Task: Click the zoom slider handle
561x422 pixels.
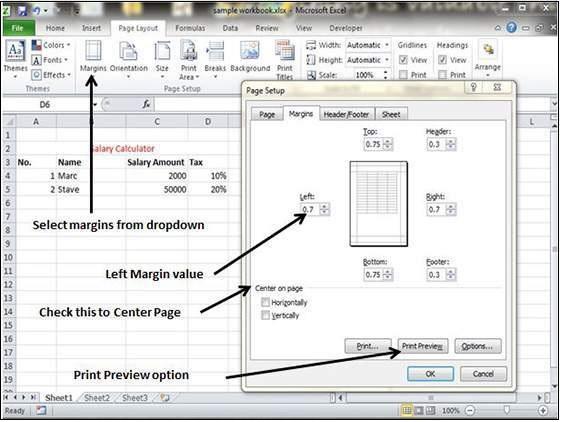Action: pyautogui.click(x=507, y=410)
